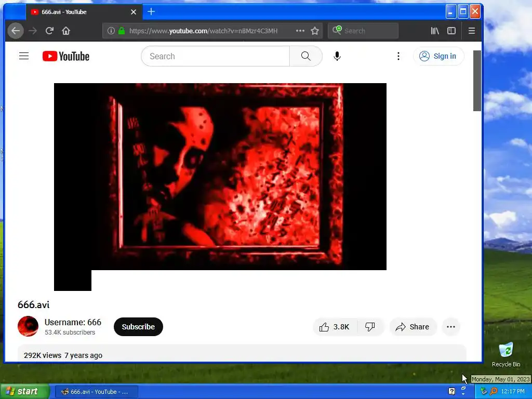The width and height of the screenshot is (532, 399).
Task: Open the browser hamburger menu
Action: click(x=472, y=31)
